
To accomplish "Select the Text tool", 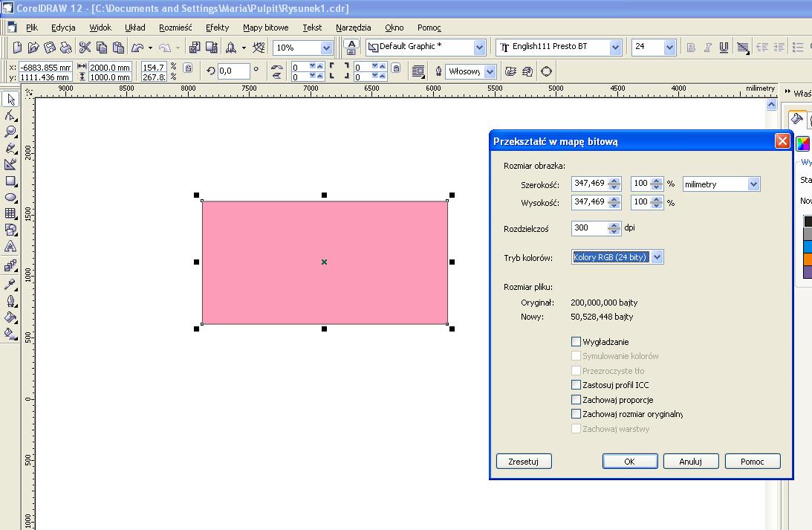I will pyautogui.click(x=10, y=246).
